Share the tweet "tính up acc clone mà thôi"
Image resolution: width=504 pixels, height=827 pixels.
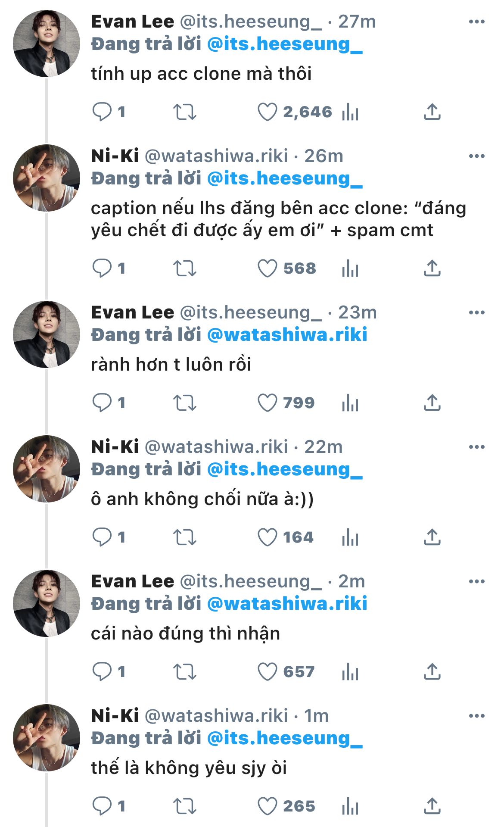click(432, 112)
